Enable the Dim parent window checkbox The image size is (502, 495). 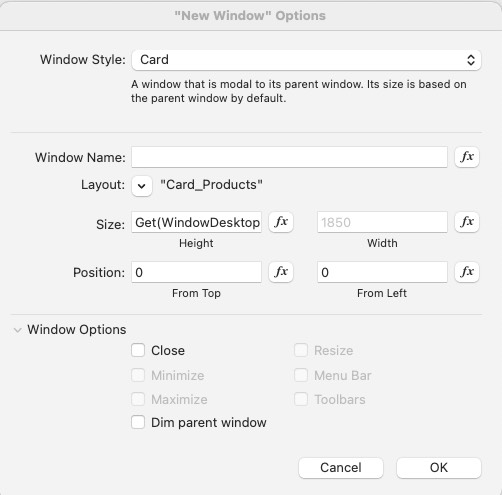pos(138,422)
